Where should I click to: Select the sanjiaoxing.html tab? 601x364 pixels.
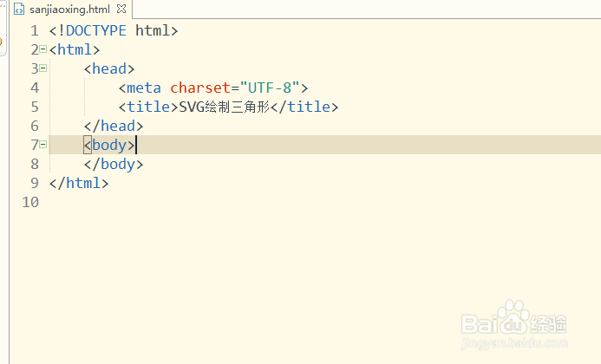pos(69,10)
